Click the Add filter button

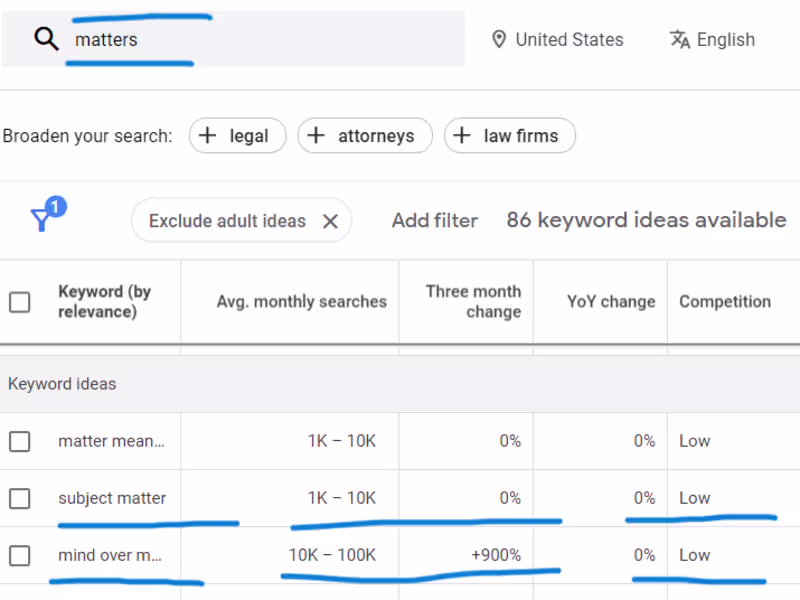434,221
